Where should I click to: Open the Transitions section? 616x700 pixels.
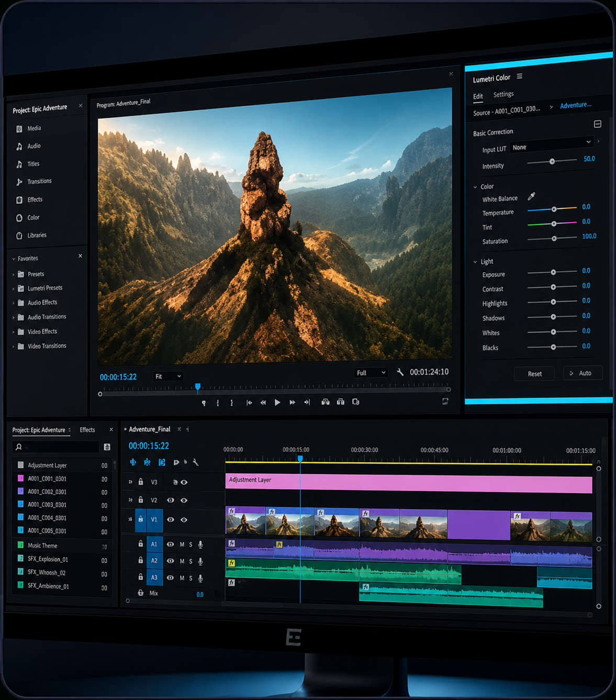[34, 182]
